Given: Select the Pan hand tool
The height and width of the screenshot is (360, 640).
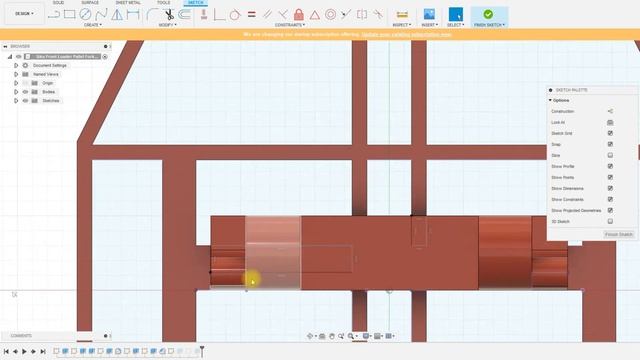Looking at the screenshot, I should (x=331, y=336).
